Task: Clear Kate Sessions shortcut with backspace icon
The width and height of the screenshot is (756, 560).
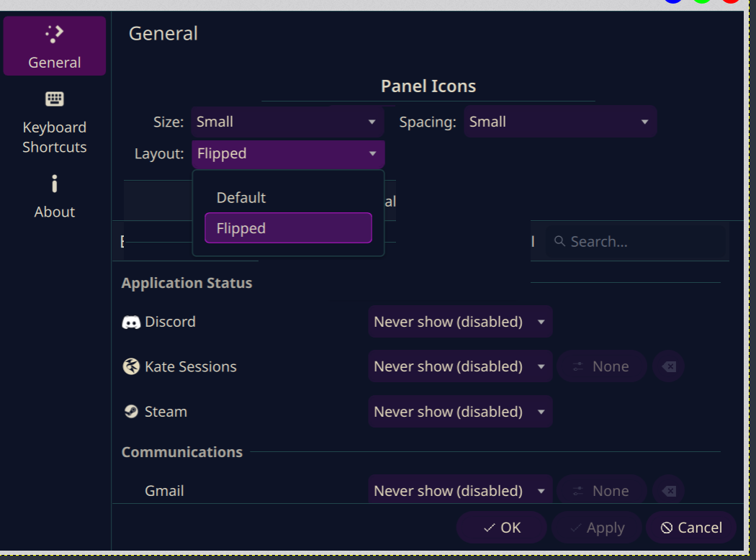Action: coord(668,366)
